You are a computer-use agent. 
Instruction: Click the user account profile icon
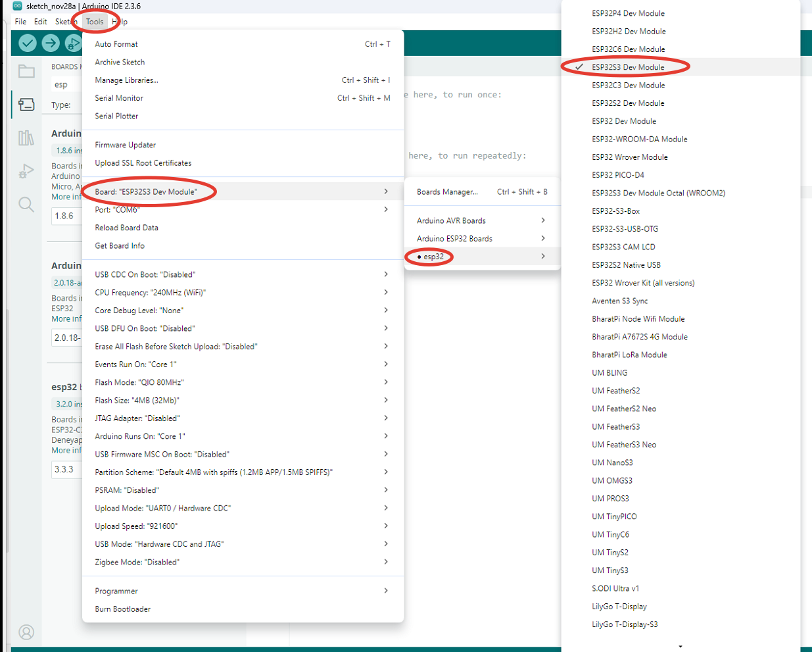(x=26, y=632)
